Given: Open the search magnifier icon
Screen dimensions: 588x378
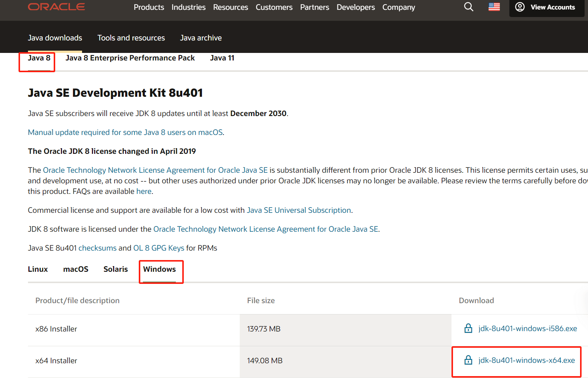Looking at the screenshot, I should 469,7.
